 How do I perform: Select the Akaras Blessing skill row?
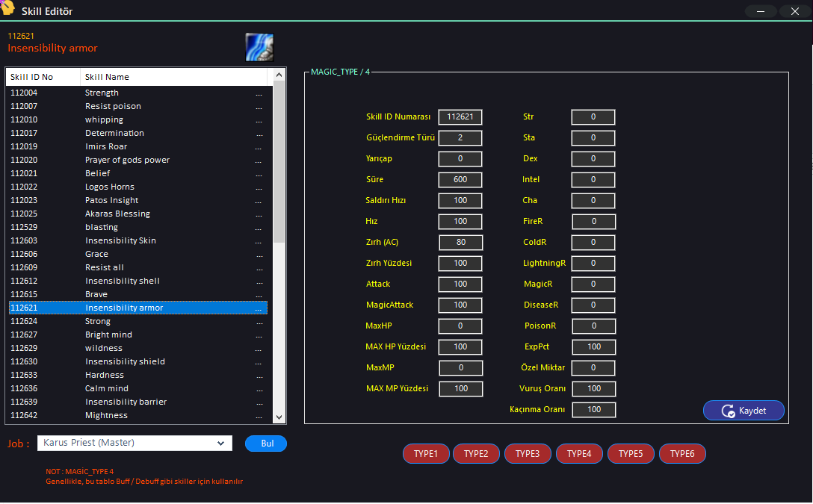point(117,214)
